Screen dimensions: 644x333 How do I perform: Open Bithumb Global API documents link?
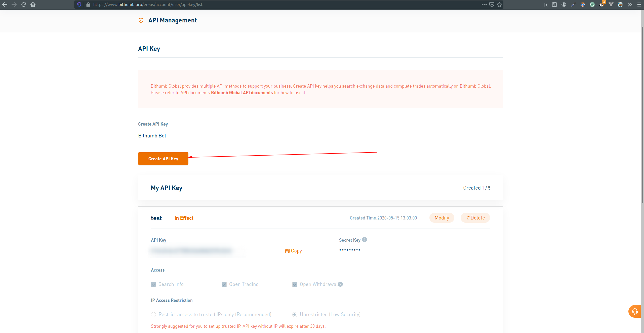(242, 93)
